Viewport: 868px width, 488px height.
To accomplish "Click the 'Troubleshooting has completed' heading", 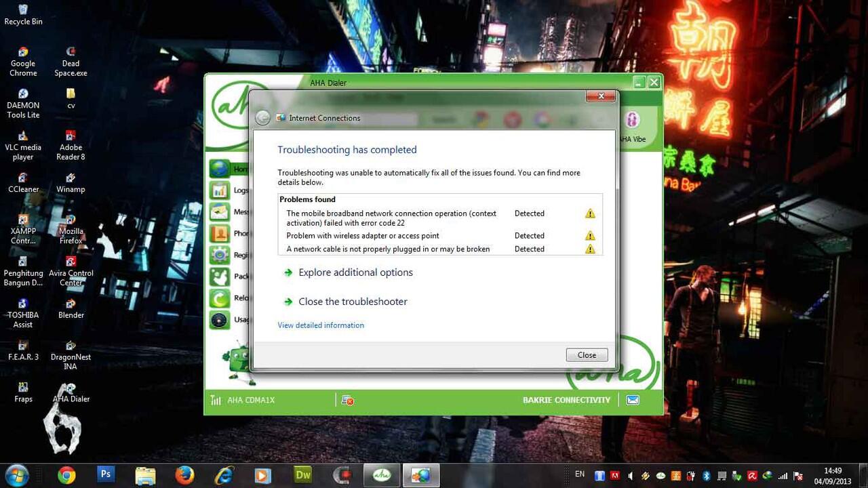I will [347, 150].
